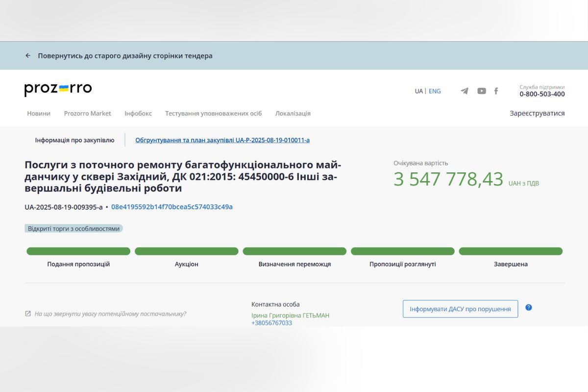Click the tender hash identifier link

(171, 207)
